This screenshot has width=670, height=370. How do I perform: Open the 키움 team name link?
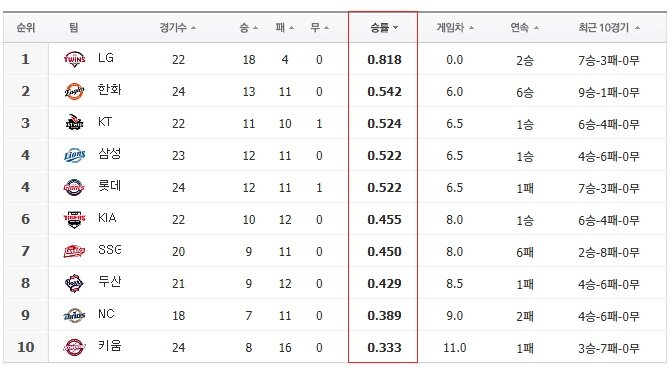(x=110, y=345)
